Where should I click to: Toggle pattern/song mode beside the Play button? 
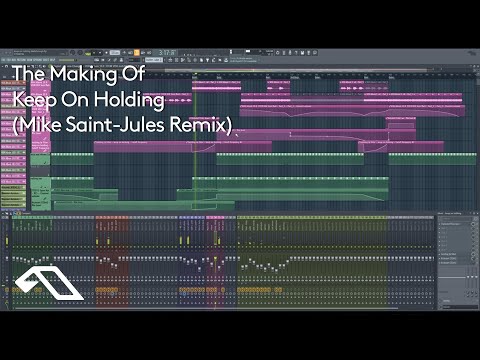pyautogui.click(x=88, y=53)
